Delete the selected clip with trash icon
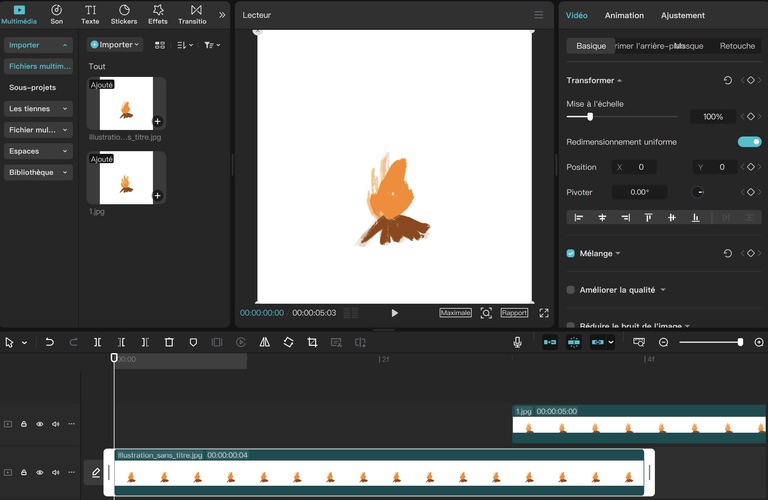The width and height of the screenshot is (768, 500). coord(169,342)
